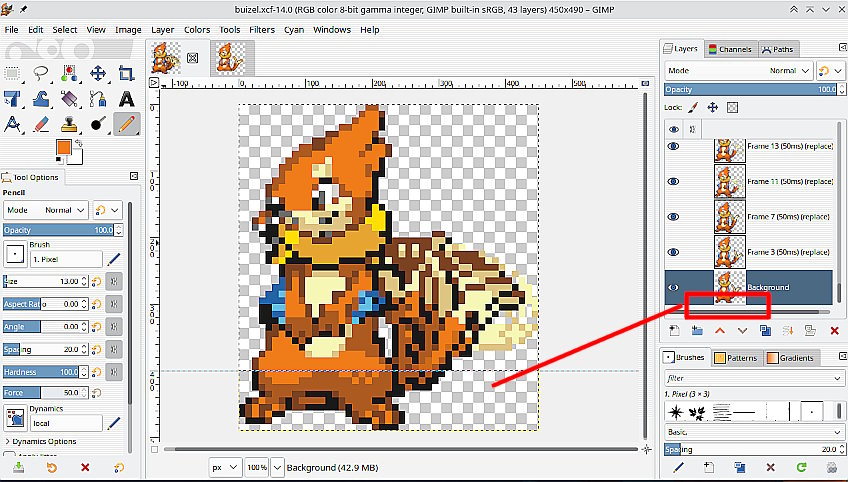
Task: Open the Layers dock configuration menu
Action: pyautogui.click(x=843, y=48)
